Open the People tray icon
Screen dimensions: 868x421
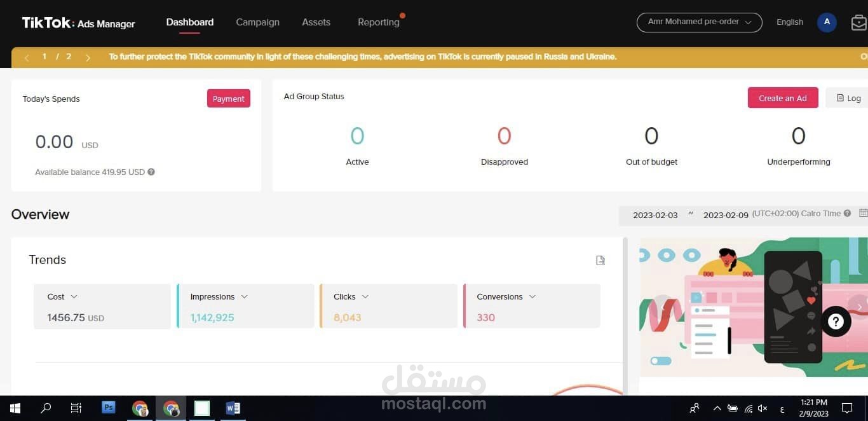pyautogui.click(x=695, y=408)
